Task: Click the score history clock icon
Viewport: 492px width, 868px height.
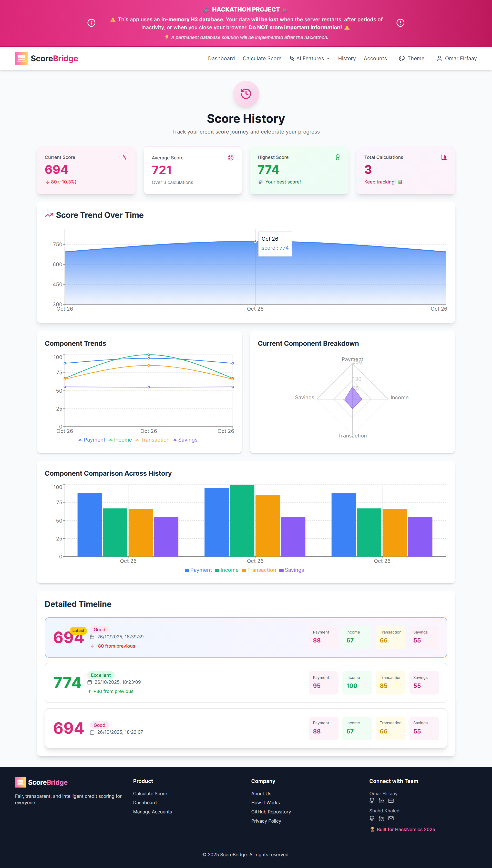Action: (246, 94)
